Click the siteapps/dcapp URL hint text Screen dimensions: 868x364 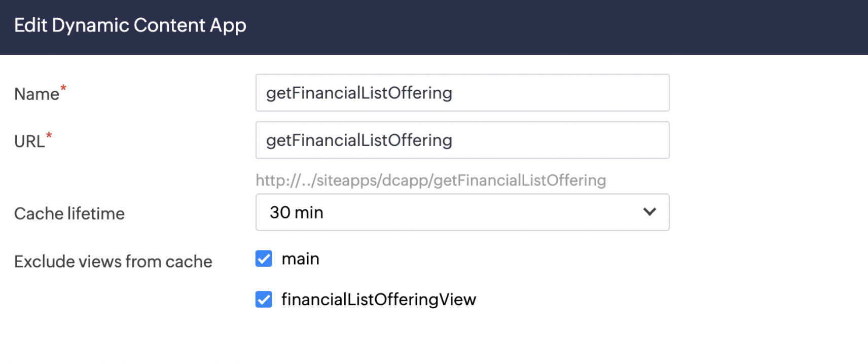pyautogui.click(x=430, y=180)
